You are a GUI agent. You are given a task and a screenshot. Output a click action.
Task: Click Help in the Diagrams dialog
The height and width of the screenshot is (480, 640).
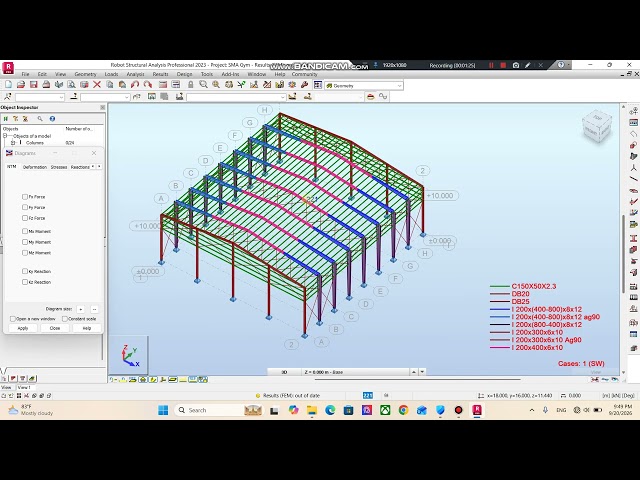coord(87,328)
